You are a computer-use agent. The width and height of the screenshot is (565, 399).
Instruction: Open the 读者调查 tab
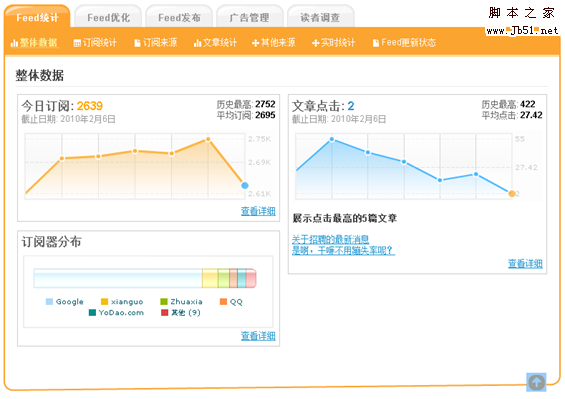(320, 17)
